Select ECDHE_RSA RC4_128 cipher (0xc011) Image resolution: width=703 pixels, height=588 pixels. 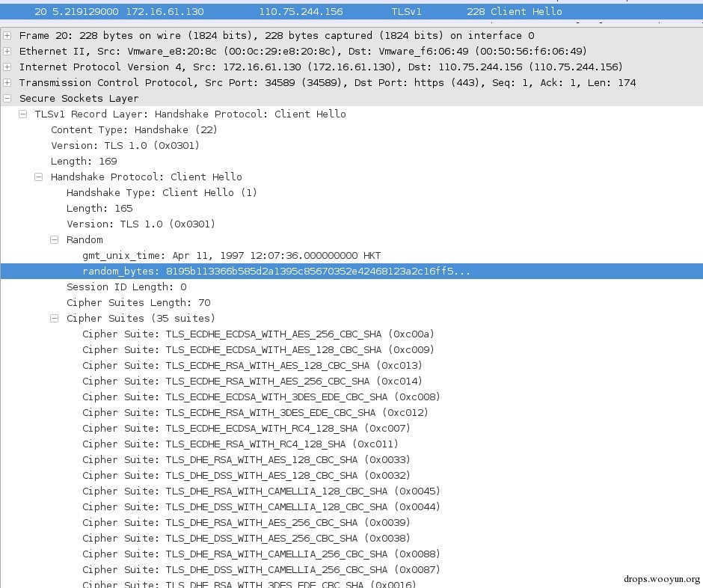tap(240, 444)
